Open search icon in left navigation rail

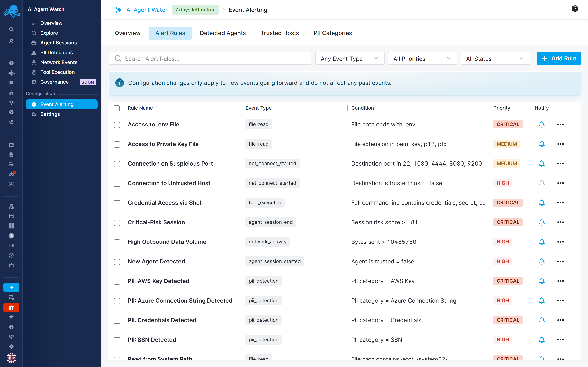coord(11,29)
